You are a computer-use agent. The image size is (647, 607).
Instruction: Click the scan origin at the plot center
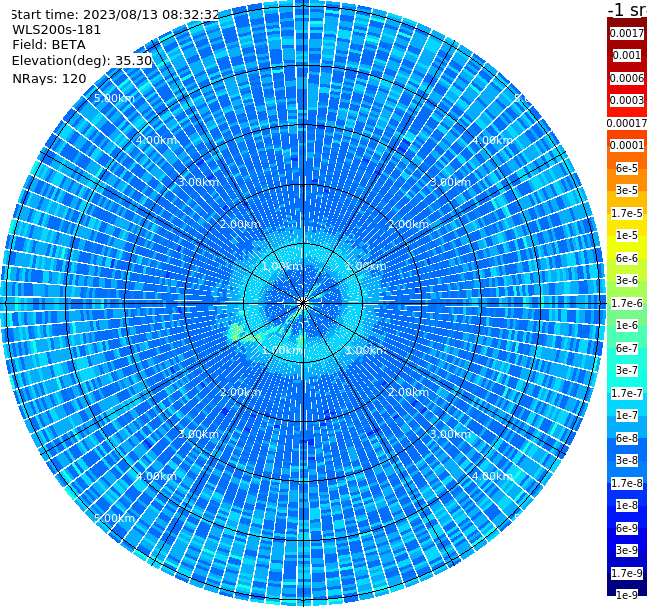(x=303, y=303)
